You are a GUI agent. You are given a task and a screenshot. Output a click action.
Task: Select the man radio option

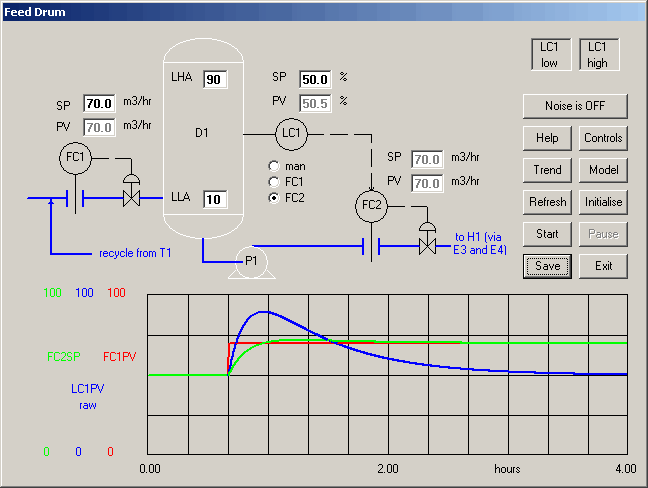pos(274,166)
